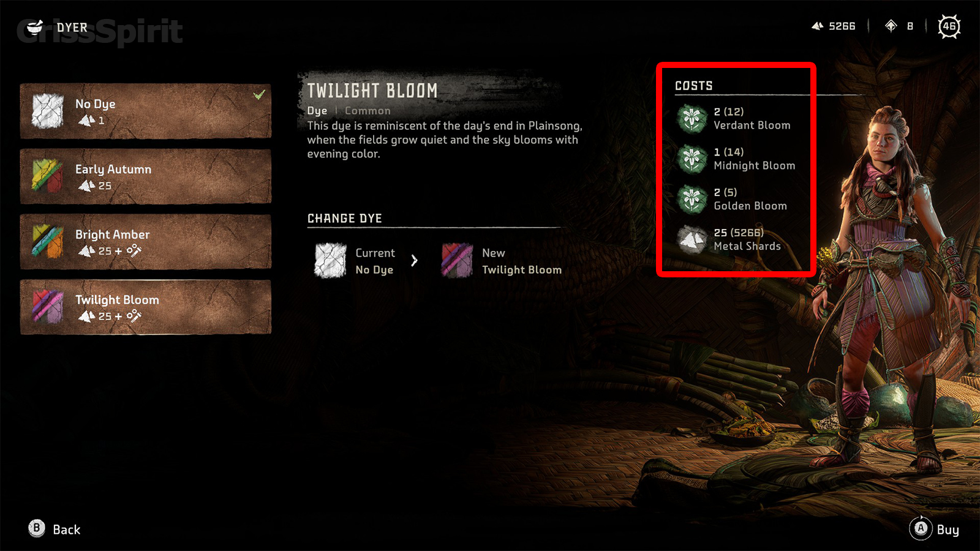Click the Early Autumn color swatch
Image resolution: width=980 pixels, height=551 pixels.
48,176
